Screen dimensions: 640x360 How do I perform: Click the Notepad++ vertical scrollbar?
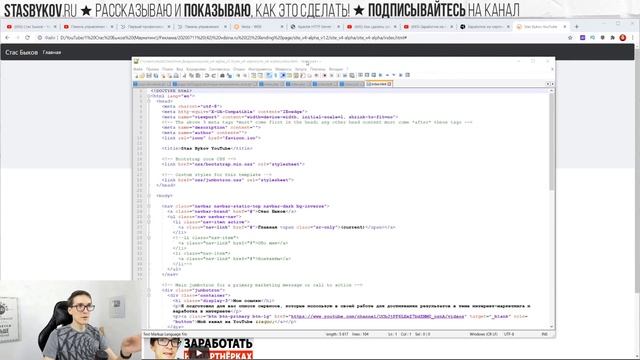coord(552,208)
